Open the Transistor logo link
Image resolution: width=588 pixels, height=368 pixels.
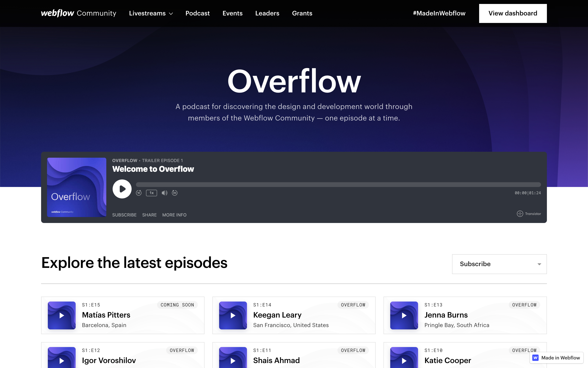point(529,214)
